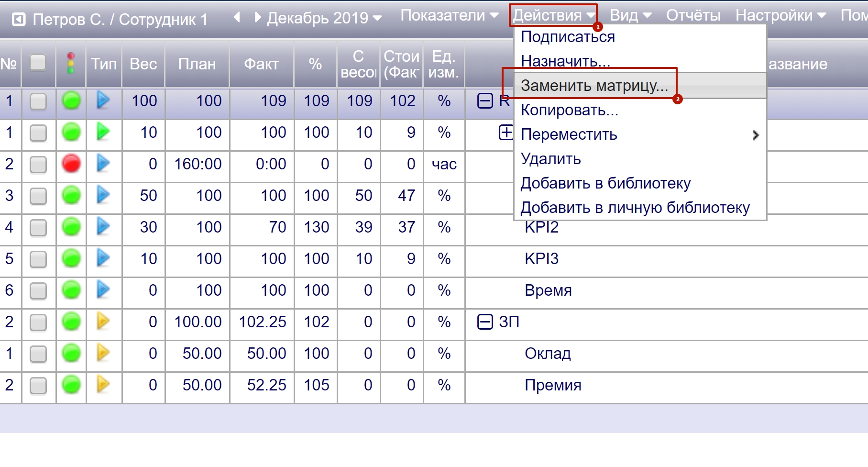The height and width of the screenshot is (467, 868).
Task: Click the traffic light status column icon
Action: (x=71, y=63)
